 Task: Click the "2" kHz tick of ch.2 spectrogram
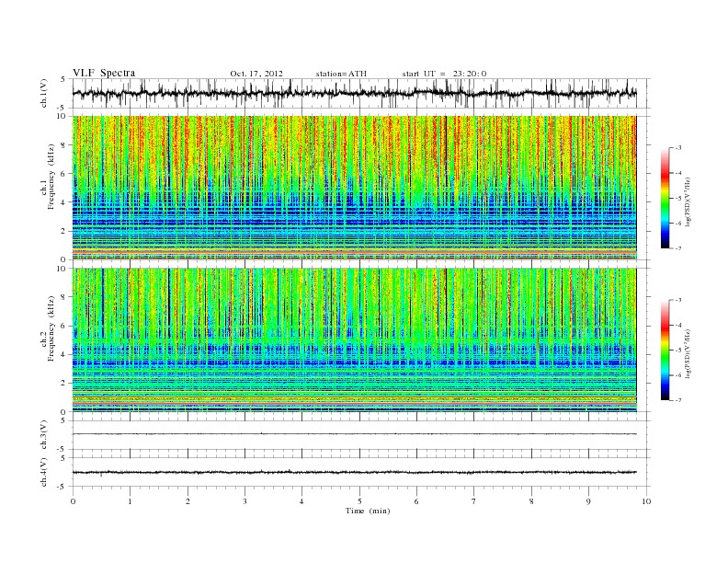click(63, 383)
